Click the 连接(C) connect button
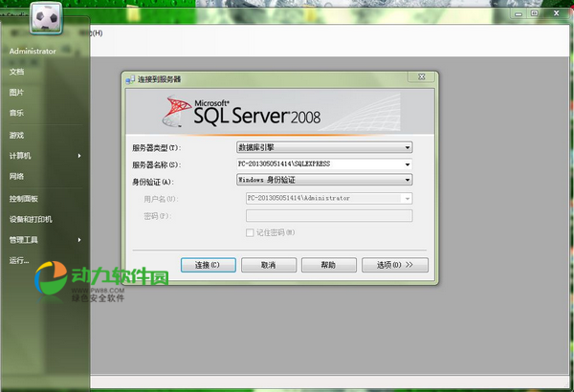Image resolution: width=574 pixels, height=392 pixels. (x=208, y=265)
